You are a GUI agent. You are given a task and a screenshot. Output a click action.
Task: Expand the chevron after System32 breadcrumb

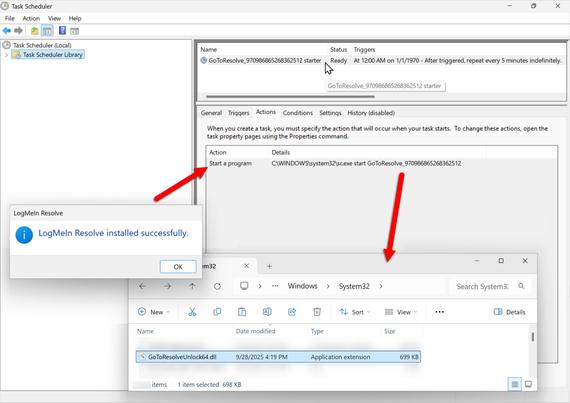click(381, 286)
